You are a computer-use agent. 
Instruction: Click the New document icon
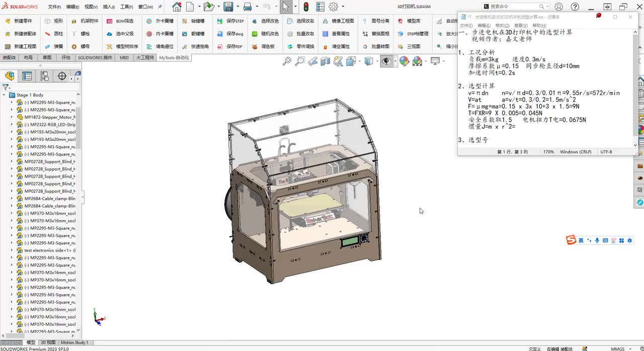coord(191,7)
